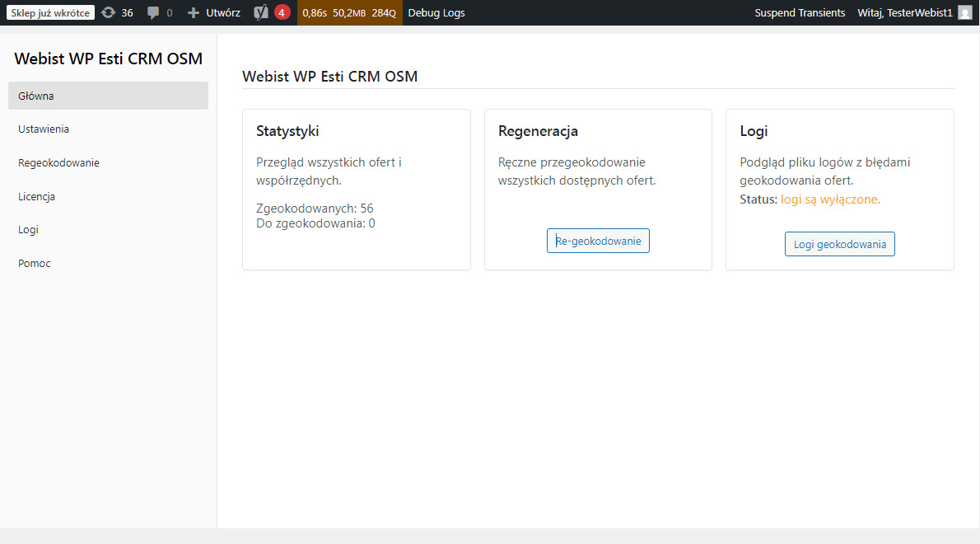Click Suspend Transients in admin bar
980x544 pixels.
[800, 13]
